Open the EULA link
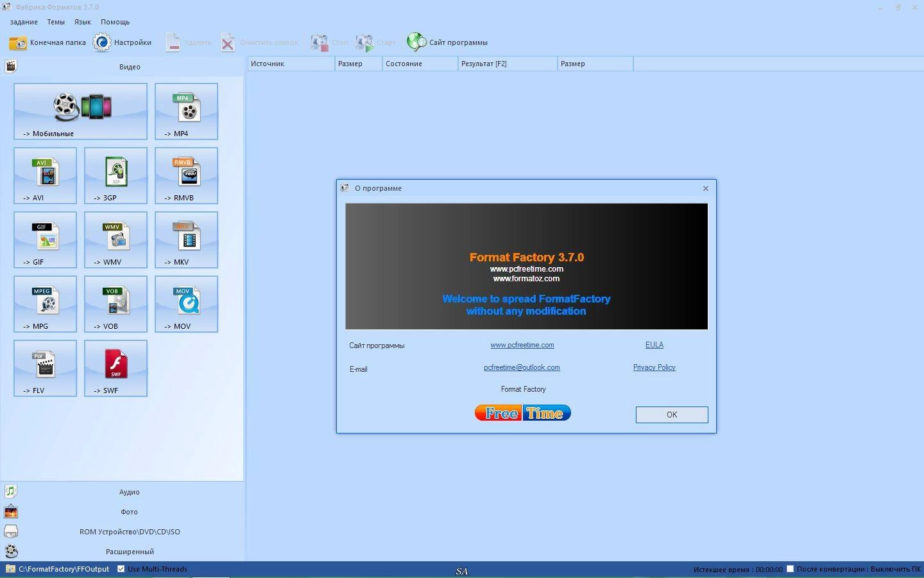924x578 pixels. click(x=654, y=345)
